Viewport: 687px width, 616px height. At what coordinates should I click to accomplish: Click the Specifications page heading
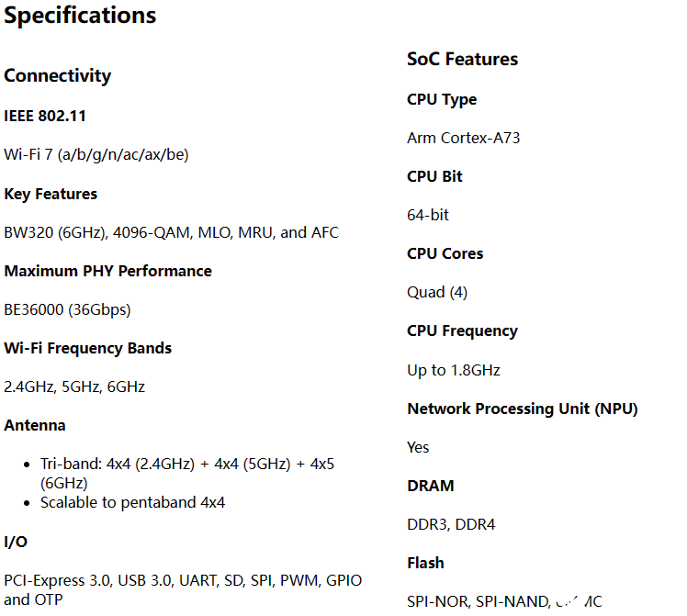pos(80,16)
